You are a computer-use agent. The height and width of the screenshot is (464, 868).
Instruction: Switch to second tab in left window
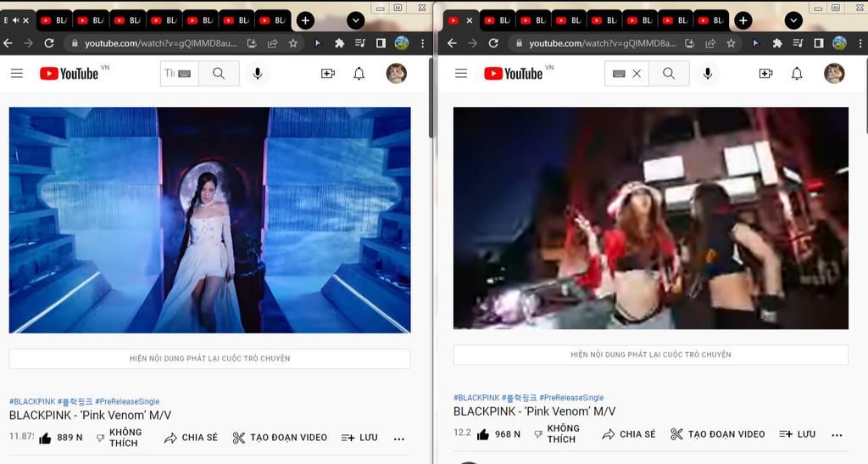pos(54,20)
